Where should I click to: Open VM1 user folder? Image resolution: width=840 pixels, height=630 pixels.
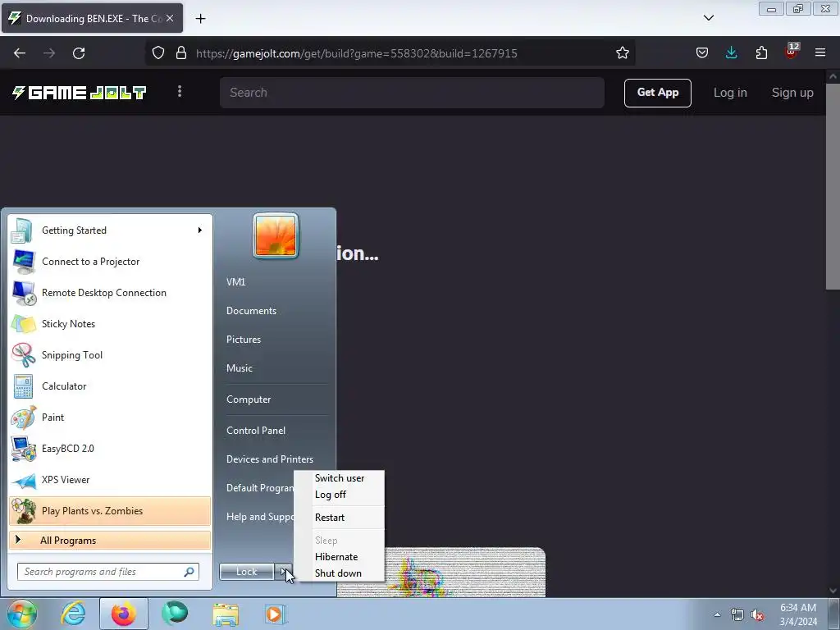235,282
